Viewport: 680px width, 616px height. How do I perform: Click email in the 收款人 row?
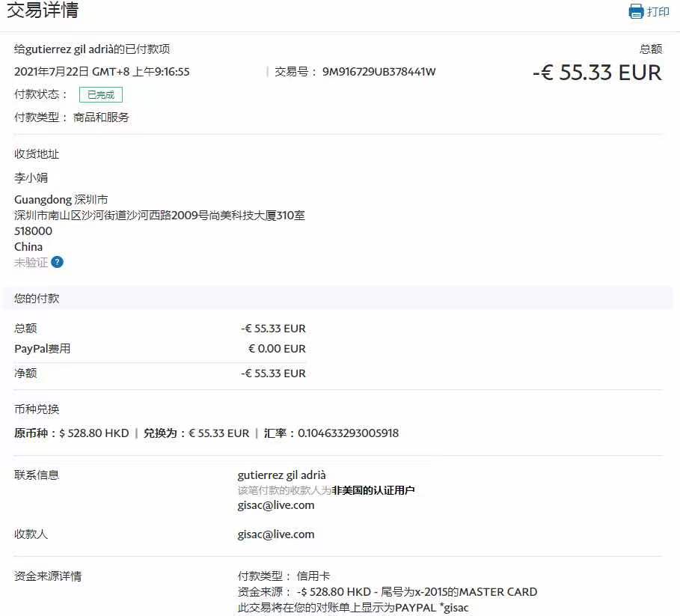[275, 534]
